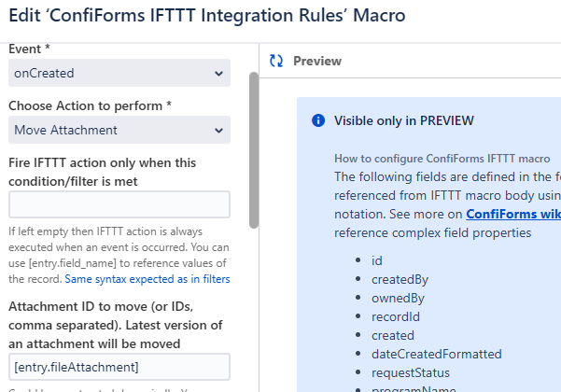The width and height of the screenshot is (561, 392).
Task: Select the Preview heading label
Action: click(317, 61)
